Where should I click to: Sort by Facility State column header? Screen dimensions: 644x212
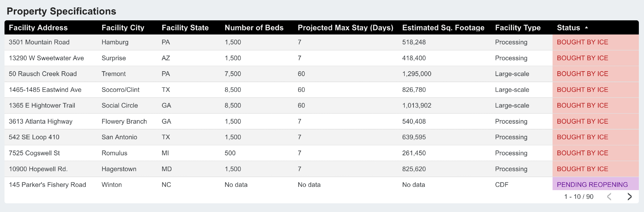pos(185,28)
